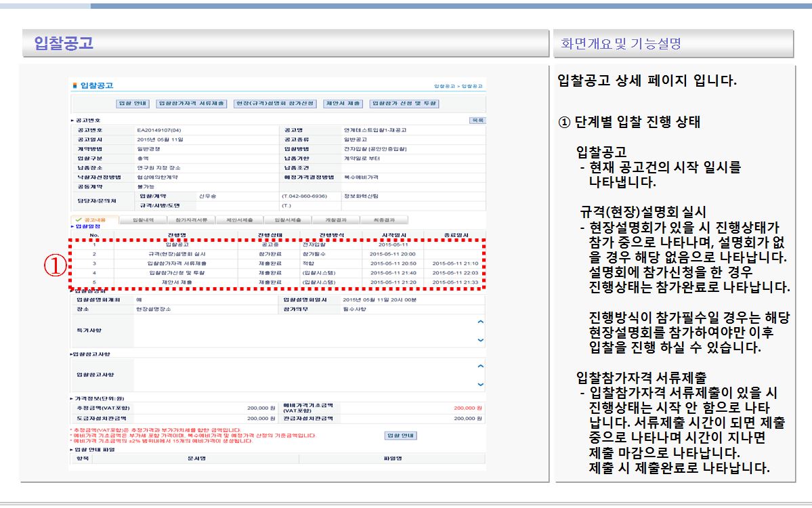Viewport: 812px width, 508px height.
Task: Click the 일반공고 notice type value
Action: tap(356, 140)
